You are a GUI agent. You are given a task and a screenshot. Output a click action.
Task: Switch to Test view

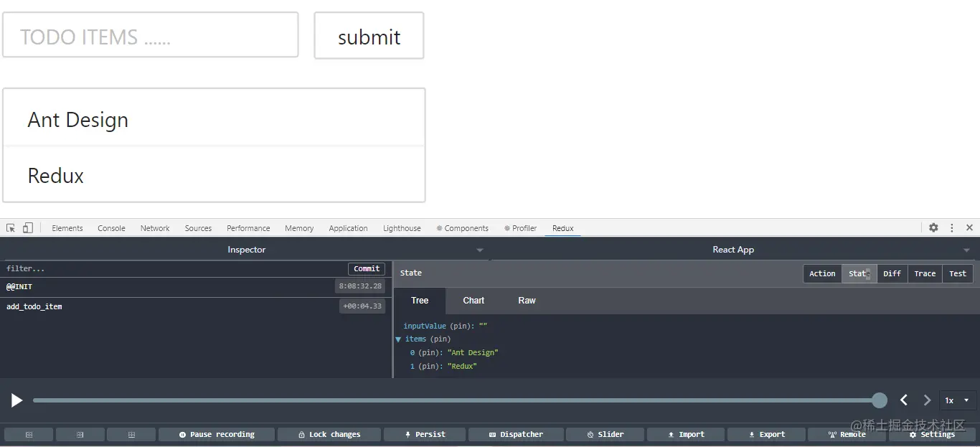[x=958, y=273]
